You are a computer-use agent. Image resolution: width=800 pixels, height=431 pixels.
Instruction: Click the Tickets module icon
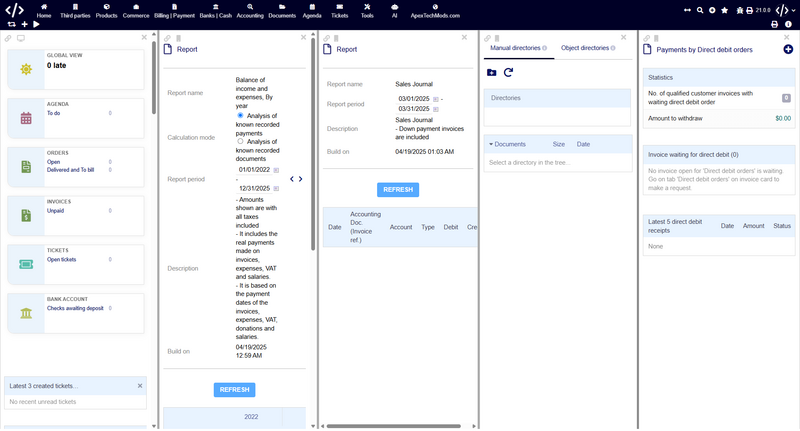(340, 7)
